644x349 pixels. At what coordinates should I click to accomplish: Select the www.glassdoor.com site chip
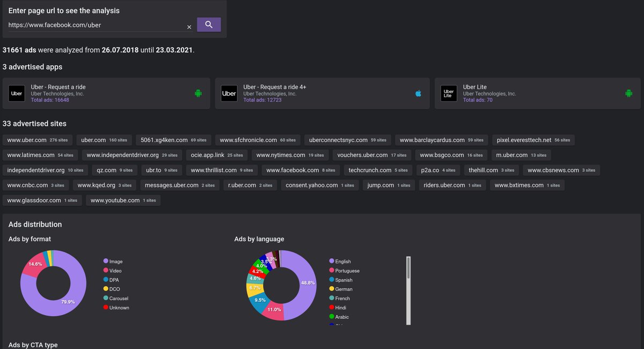click(42, 200)
